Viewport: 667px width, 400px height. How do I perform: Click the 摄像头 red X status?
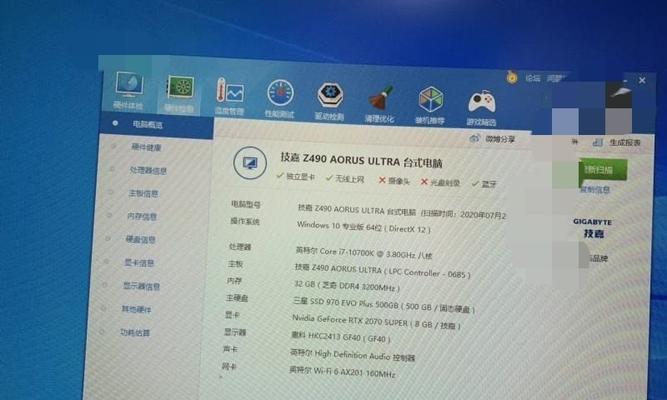tap(394, 181)
